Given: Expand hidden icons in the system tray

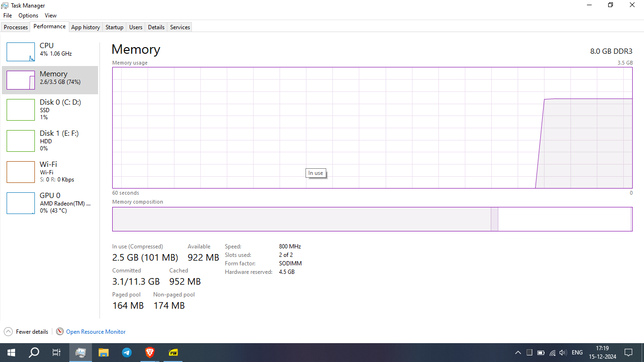Looking at the screenshot, I should pos(518,352).
